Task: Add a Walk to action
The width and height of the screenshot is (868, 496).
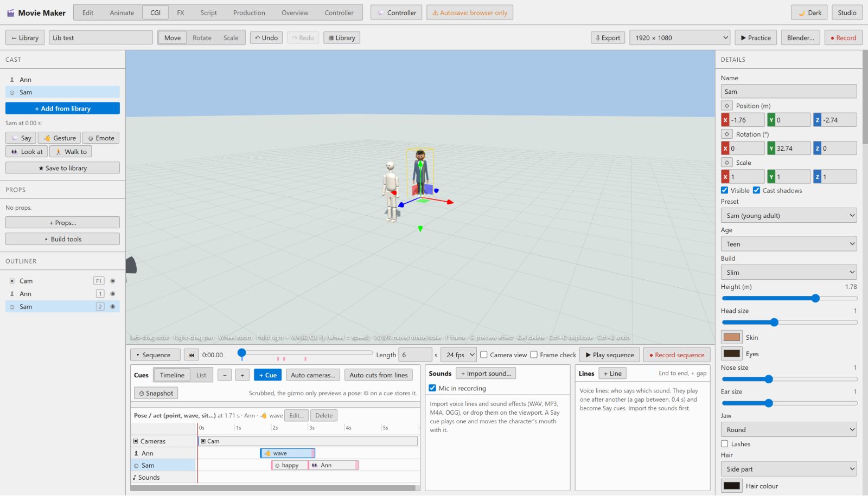Action: point(71,152)
